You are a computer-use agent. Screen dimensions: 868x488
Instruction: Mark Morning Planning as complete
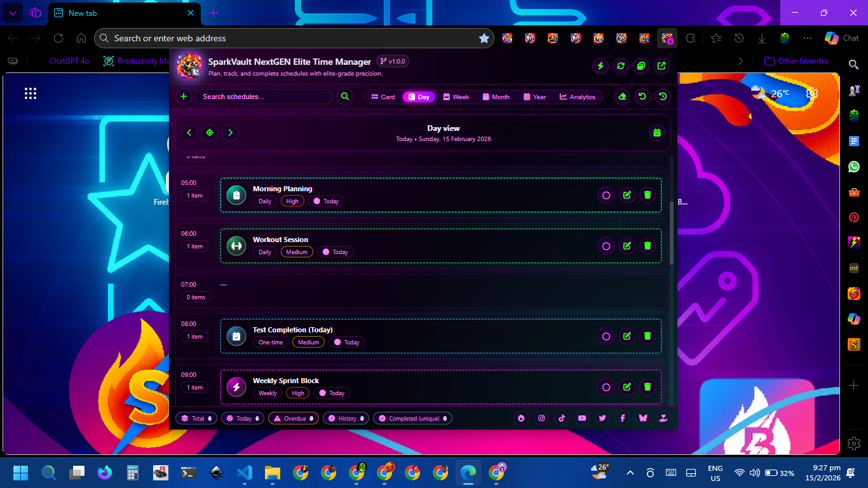coord(606,195)
